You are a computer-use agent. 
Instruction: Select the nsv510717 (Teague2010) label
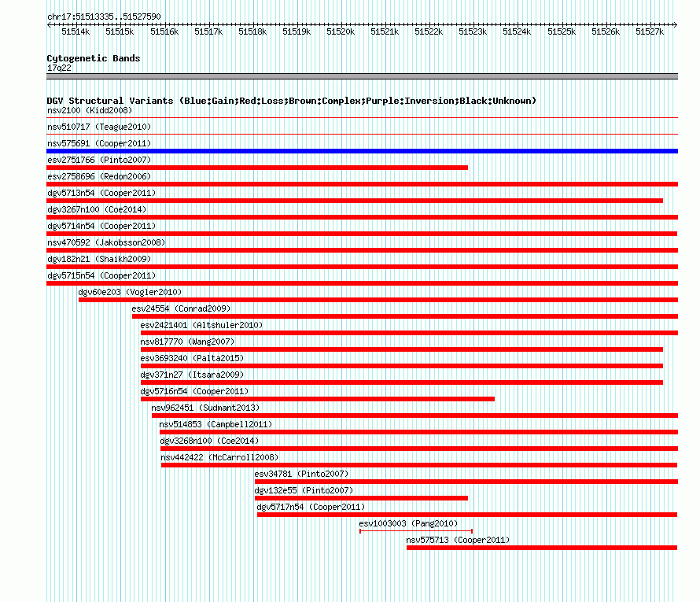coord(99,127)
